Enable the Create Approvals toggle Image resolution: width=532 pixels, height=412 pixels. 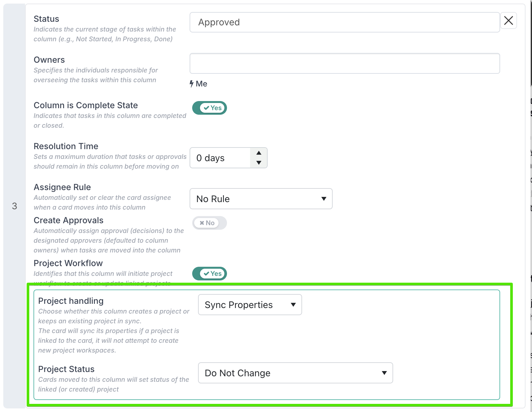point(209,223)
